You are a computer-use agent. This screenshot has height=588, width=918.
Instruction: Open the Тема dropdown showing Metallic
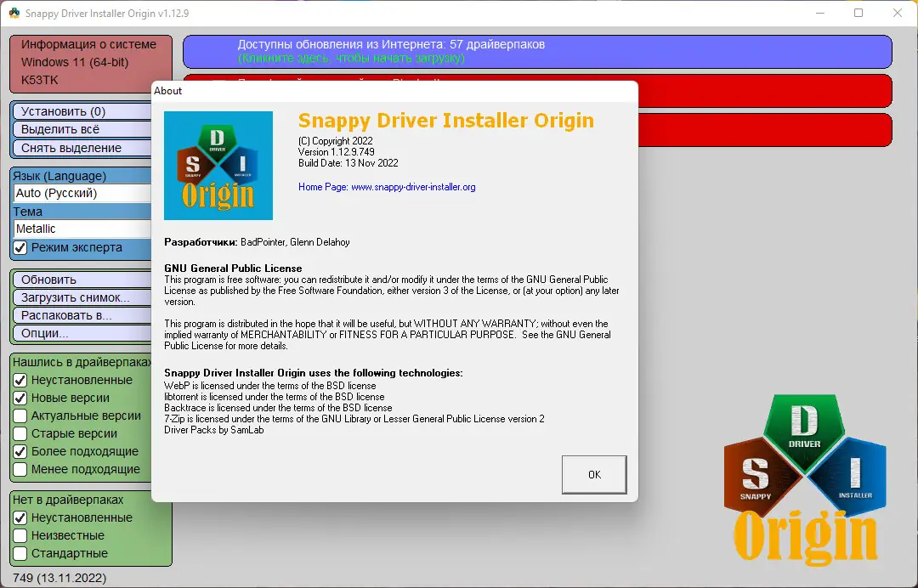[82, 229]
